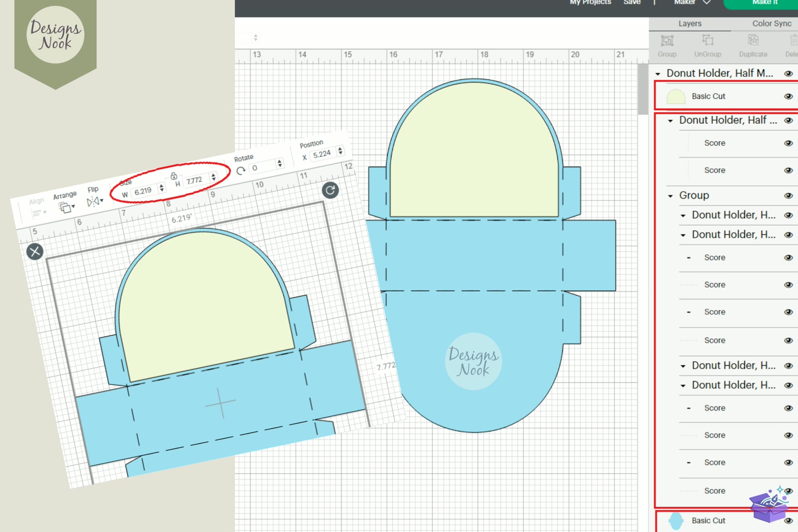
Task: Collapse the 'Donut Holder, Half M...' top group
Action: pyautogui.click(x=658, y=74)
